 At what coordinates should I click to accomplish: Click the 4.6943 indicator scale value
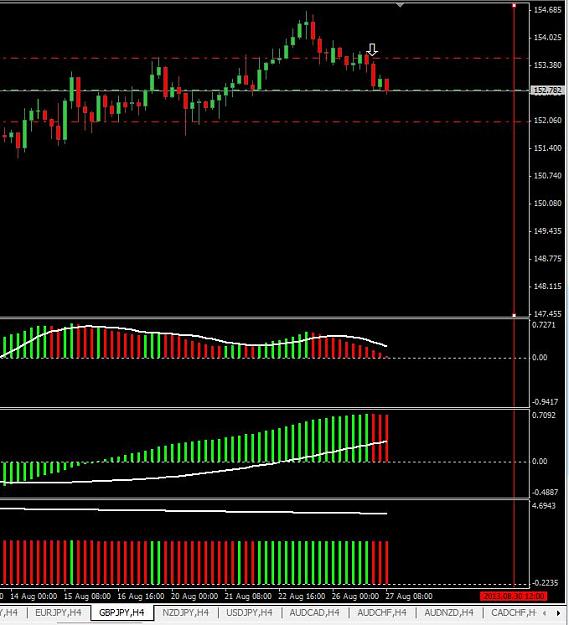(543, 506)
